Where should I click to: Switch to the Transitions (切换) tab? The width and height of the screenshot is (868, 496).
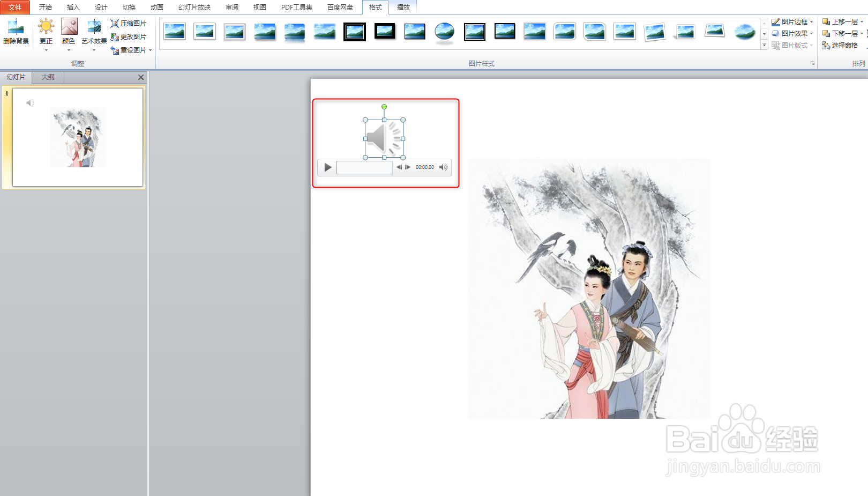pos(129,7)
